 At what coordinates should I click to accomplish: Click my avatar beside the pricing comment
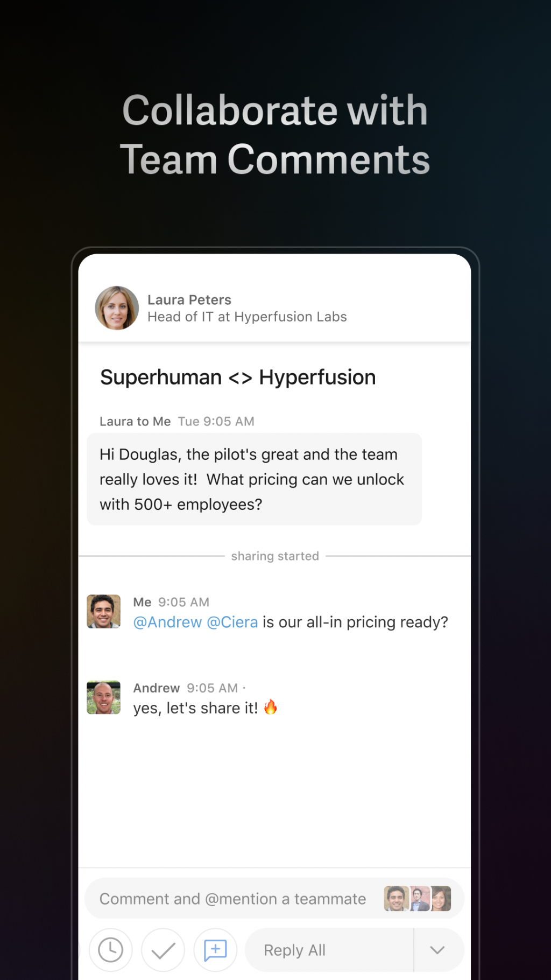104,611
